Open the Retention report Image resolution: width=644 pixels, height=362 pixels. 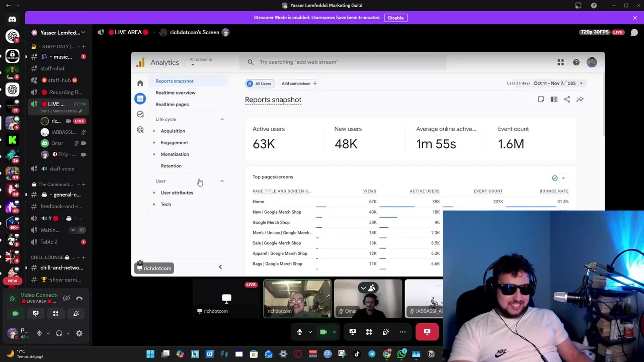[x=171, y=166]
